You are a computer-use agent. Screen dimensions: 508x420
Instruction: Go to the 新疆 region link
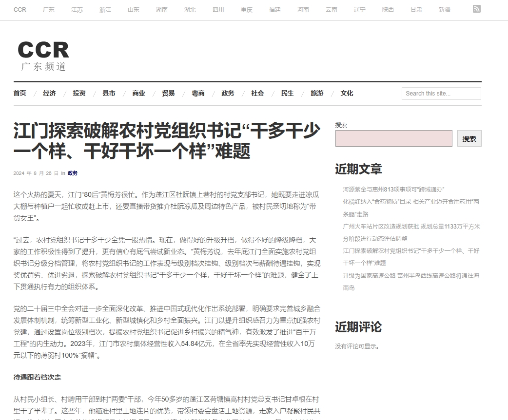444,10
